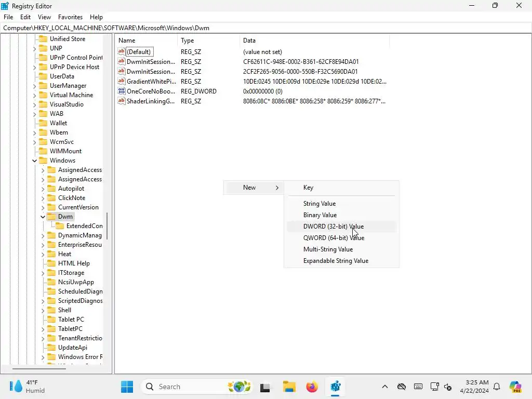Expand the Windows Error R key
The height and width of the screenshot is (399, 532).
click(x=43, y=357)
